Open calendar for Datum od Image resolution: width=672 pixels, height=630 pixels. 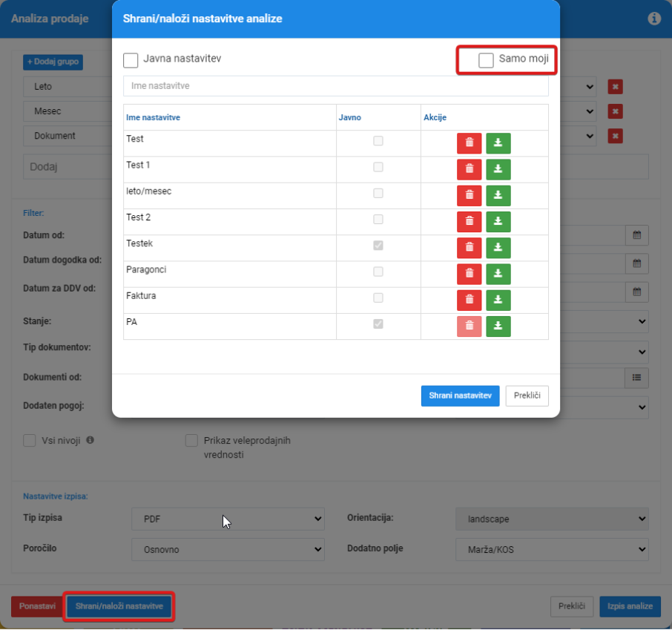click(637, 235)
